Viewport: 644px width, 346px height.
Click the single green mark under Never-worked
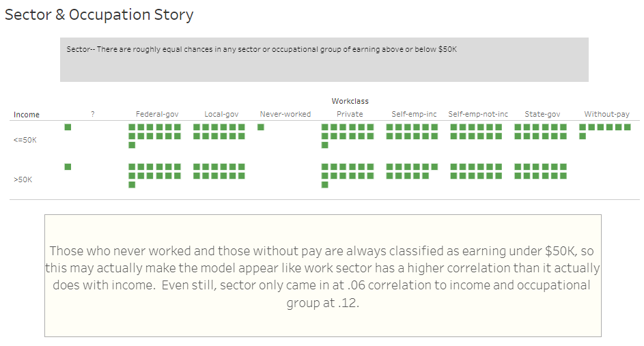point(261,127)
